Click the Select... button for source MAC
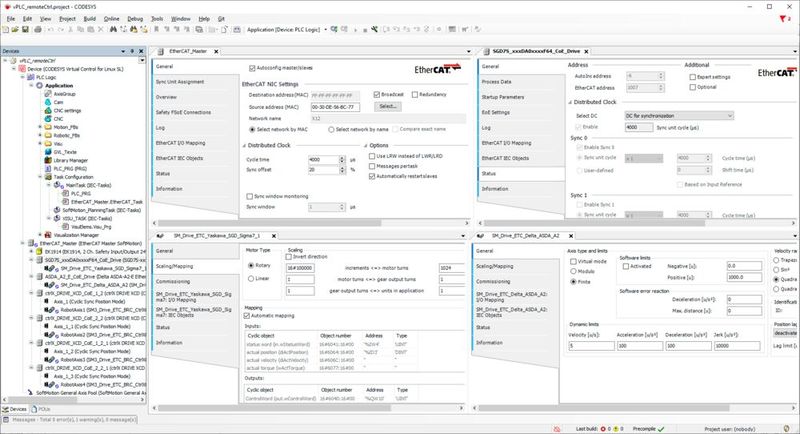The image size is (800, 434). point(388,106)
